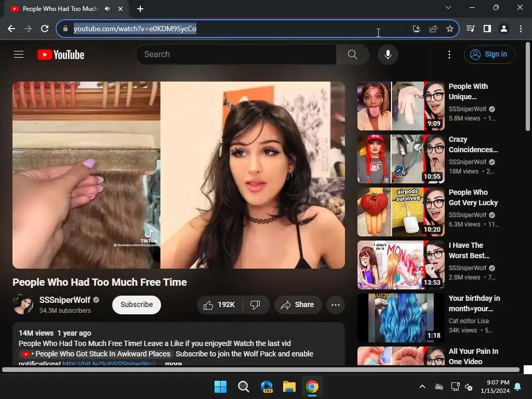This screenshot has height=399, width=532.
Task: Go back with browser back arrow
Action: [x=11, y=29]
